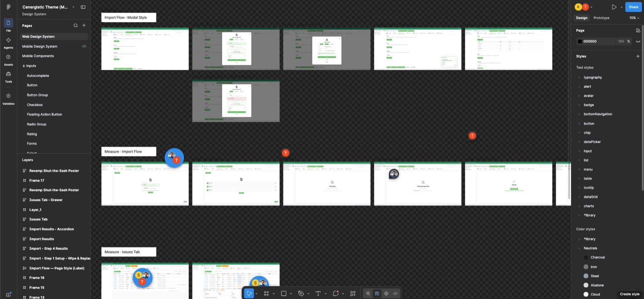Viewport: 644px width, 299px height.
Task: Click the Create style button
Action: tap(630, 294)
